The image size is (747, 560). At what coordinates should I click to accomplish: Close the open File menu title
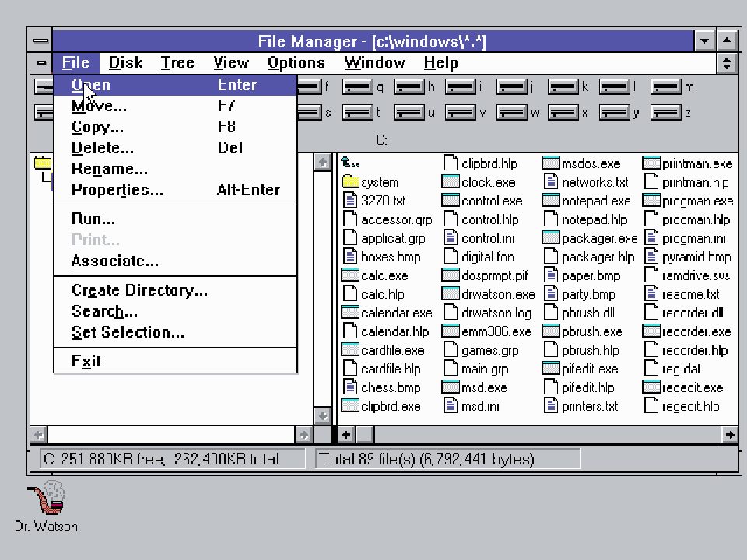(x=75, y=62)
